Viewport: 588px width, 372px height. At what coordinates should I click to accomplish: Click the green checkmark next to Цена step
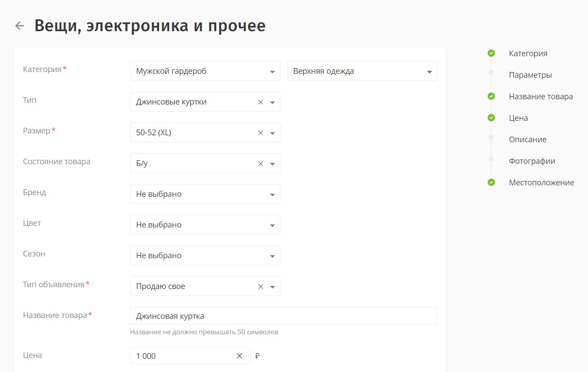(x=491, y=118)
